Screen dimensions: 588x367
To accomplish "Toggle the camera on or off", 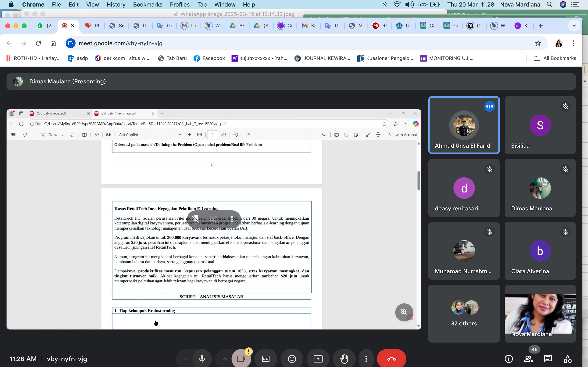I will [x=241, y=359].
